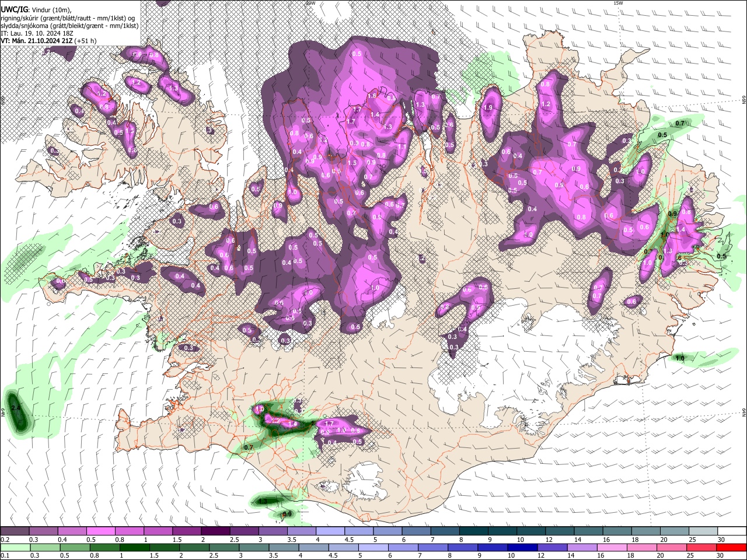Click the 18–20 swatch in the top legend row

point(645,531)
